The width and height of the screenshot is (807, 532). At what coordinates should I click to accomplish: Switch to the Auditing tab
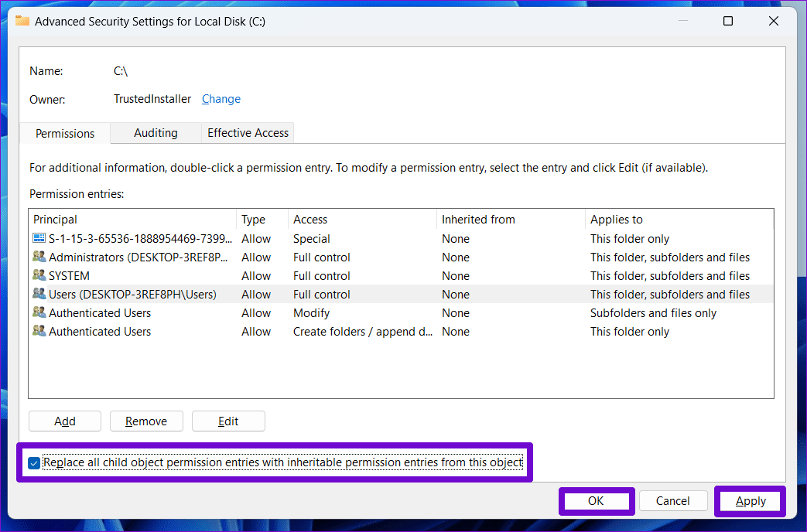155,132
